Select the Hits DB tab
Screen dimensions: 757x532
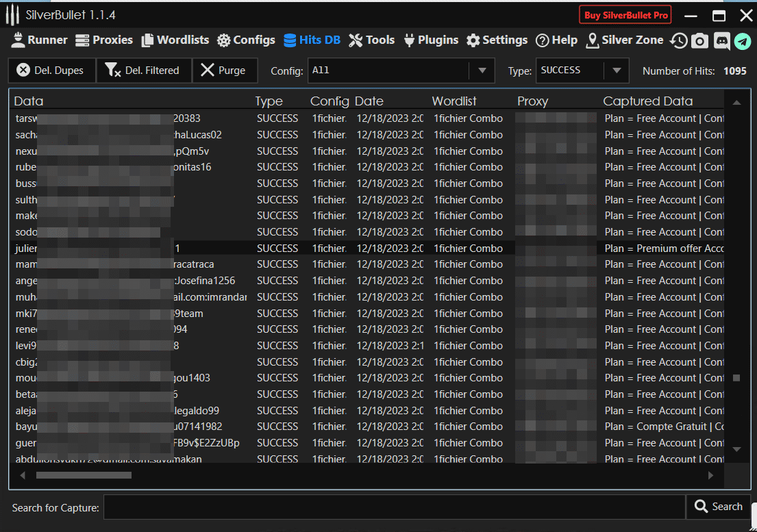[x=312, y=40]
